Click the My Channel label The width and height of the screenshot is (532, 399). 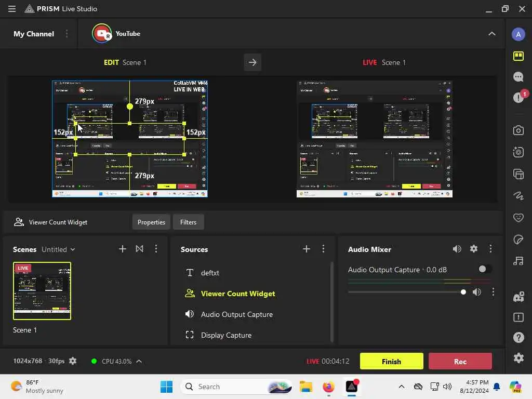34,34
